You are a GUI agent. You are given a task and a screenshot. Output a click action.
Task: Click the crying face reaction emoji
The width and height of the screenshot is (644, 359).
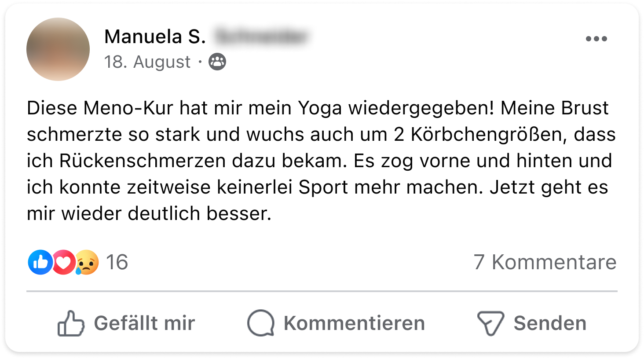[87, 262]
